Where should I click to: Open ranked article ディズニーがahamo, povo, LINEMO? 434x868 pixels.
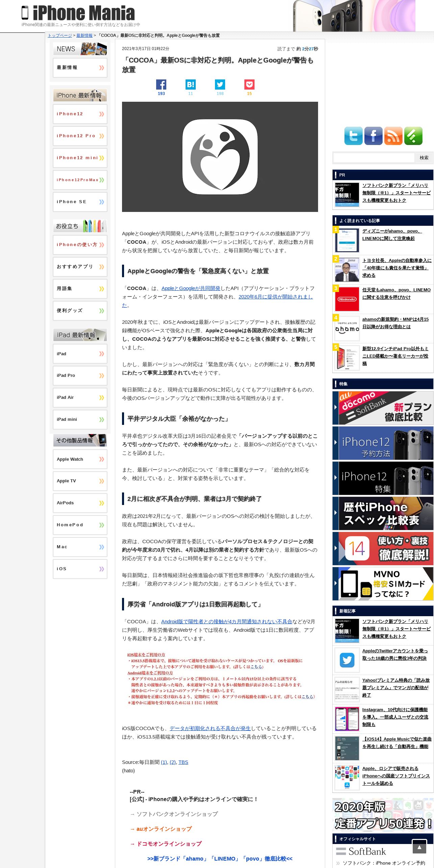392,235
